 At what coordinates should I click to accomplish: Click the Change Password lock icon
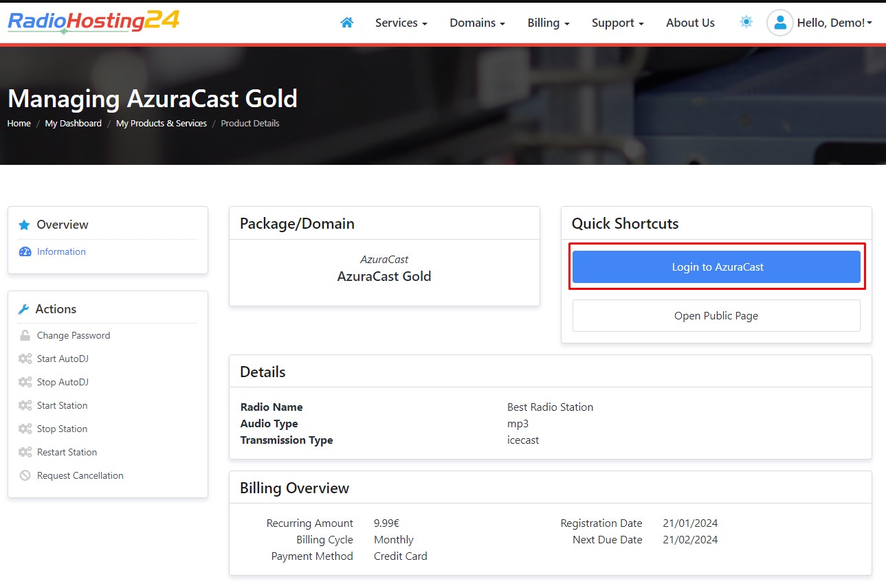tap(25, 335)
